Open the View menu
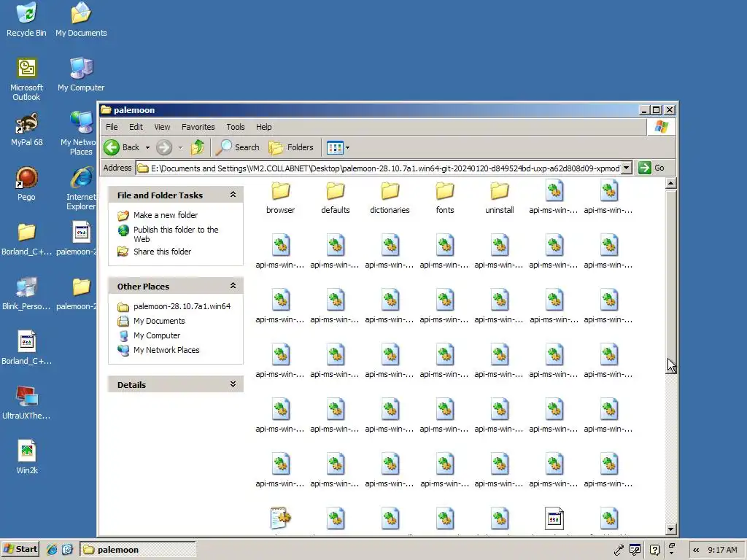747x560 pixels. coord(162,127)
